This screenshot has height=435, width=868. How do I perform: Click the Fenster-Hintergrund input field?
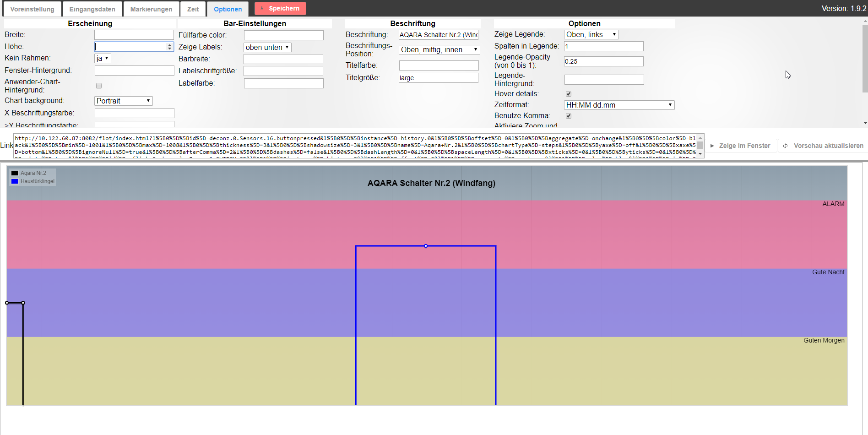134,71
